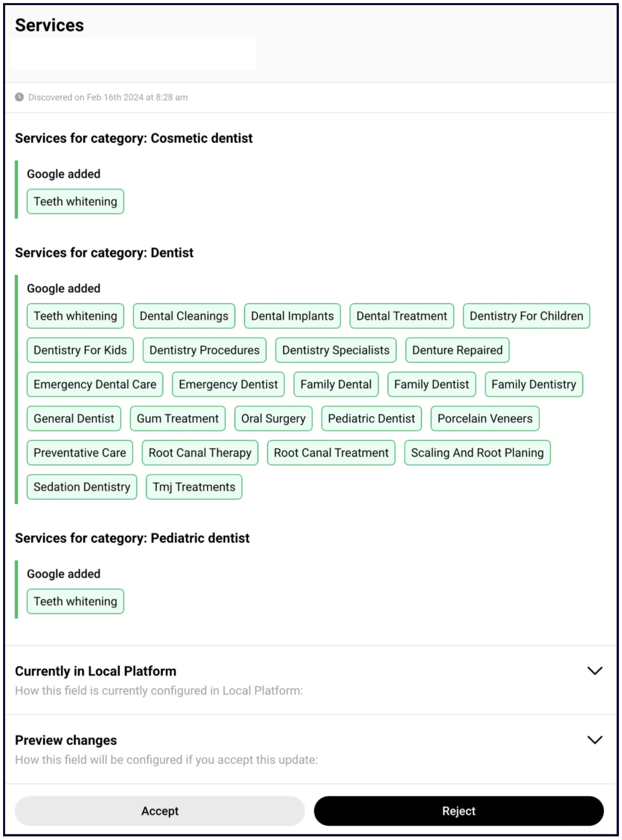The image size is (622, 840).
Task: Click the Pediatric Dentist service tag
Action: click(371, 418)
